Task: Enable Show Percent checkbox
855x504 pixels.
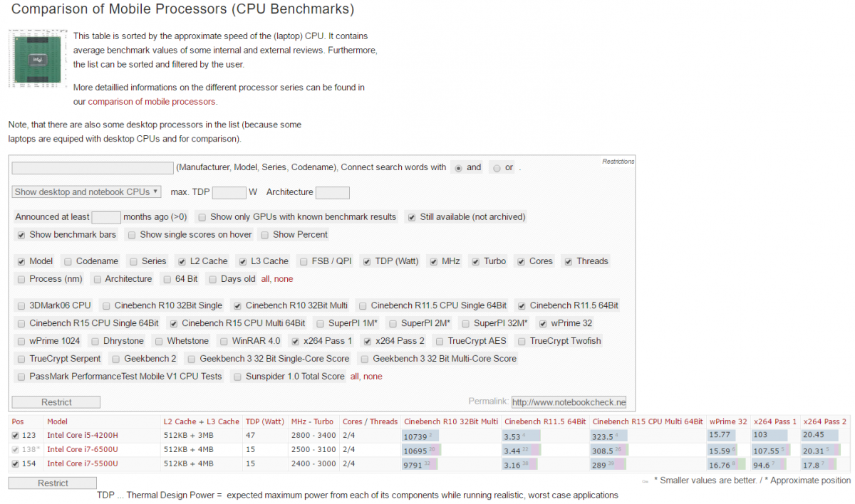Action: tap(265, 235)
